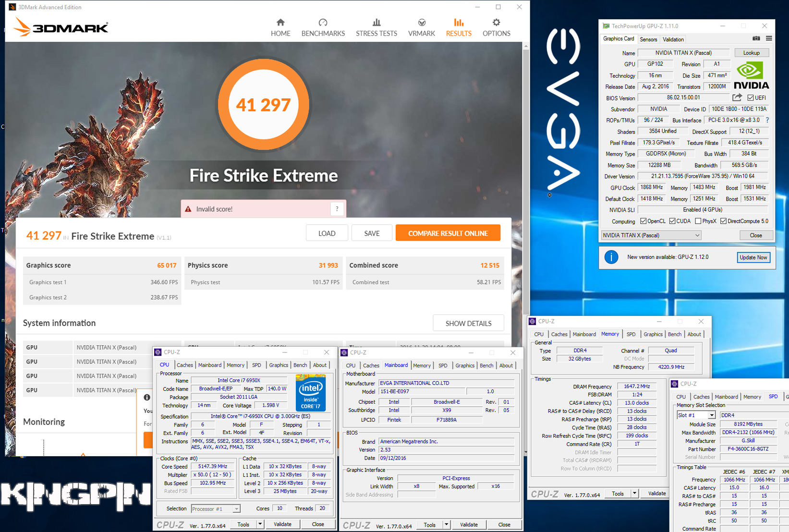Viewport: 789px width, 532px height.
Task: Click Validate button in CPU-Z CPU window
Action: [x=282, y=524]
